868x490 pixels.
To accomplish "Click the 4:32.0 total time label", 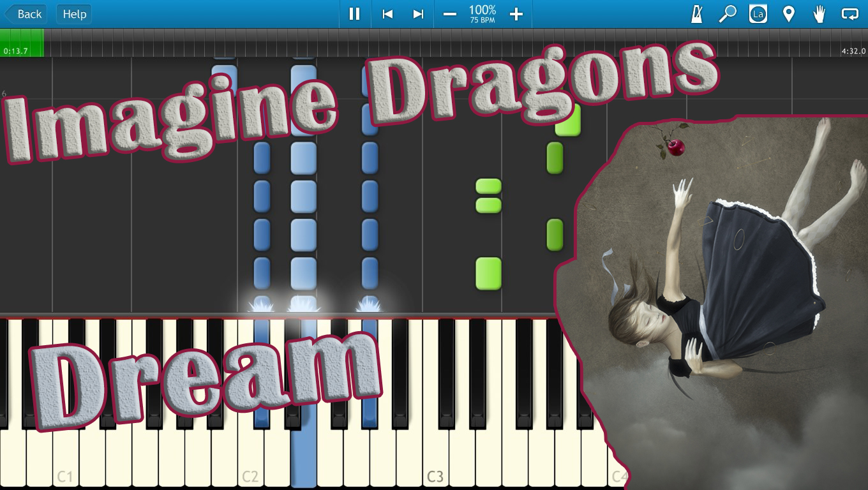I will click(x=853, y=51).
